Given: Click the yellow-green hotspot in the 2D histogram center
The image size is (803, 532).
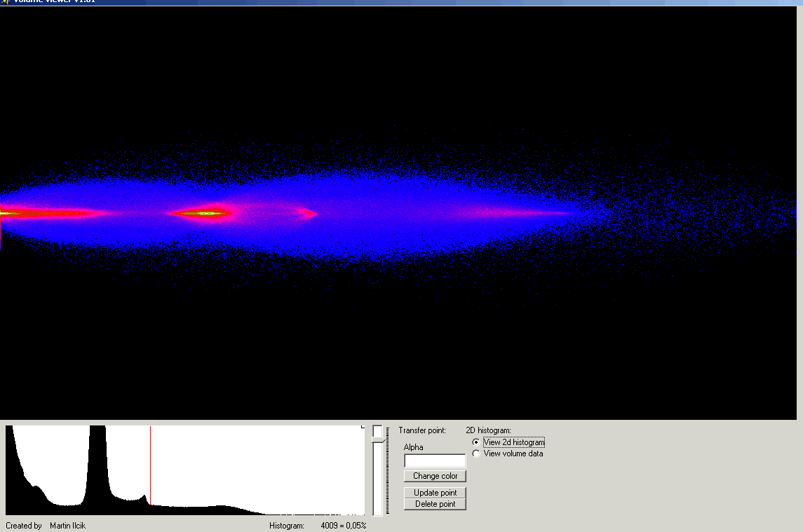Looking at the screenshot, I should 205,213.
